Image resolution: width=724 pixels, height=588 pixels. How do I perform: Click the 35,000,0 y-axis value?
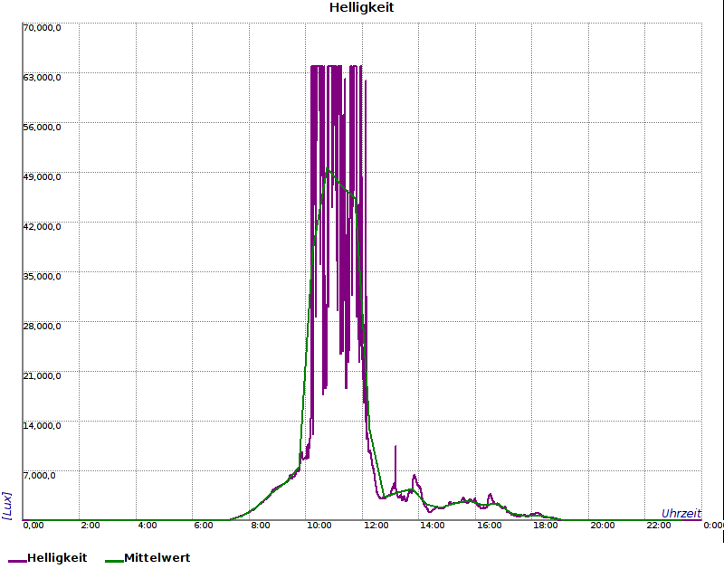click(42, 277)
